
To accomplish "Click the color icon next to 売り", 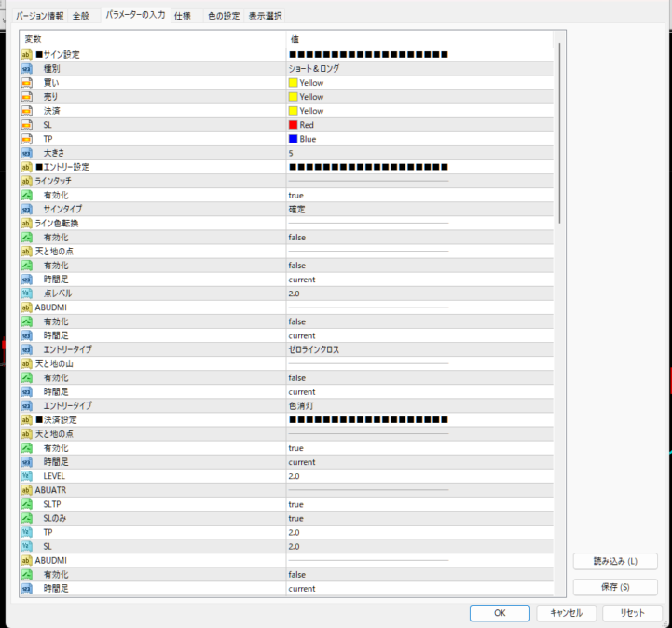I will (x=26, y=97).
